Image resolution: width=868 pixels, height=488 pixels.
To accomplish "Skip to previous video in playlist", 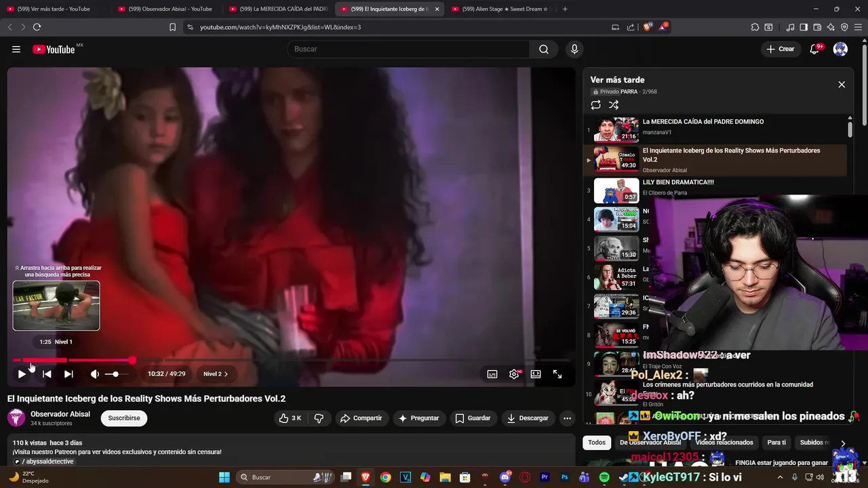I will (x=47, y=374).
